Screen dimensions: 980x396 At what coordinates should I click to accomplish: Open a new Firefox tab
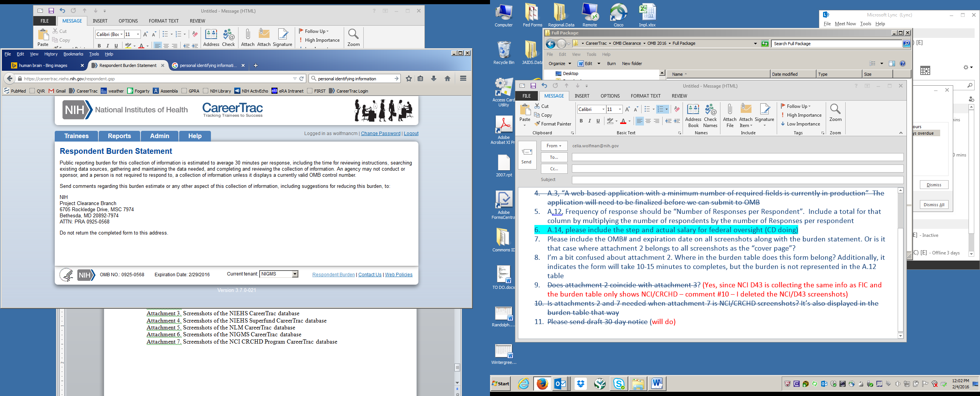coord(256,65)
